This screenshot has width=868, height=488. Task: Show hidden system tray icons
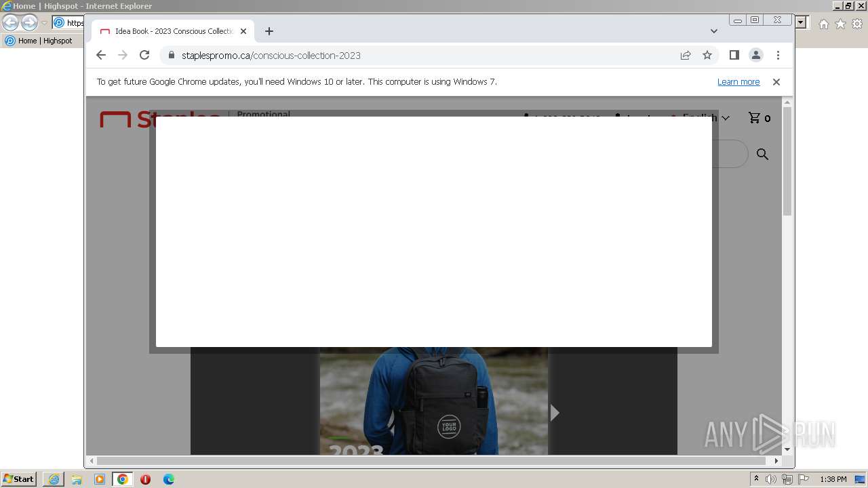[x=756, y=479]
